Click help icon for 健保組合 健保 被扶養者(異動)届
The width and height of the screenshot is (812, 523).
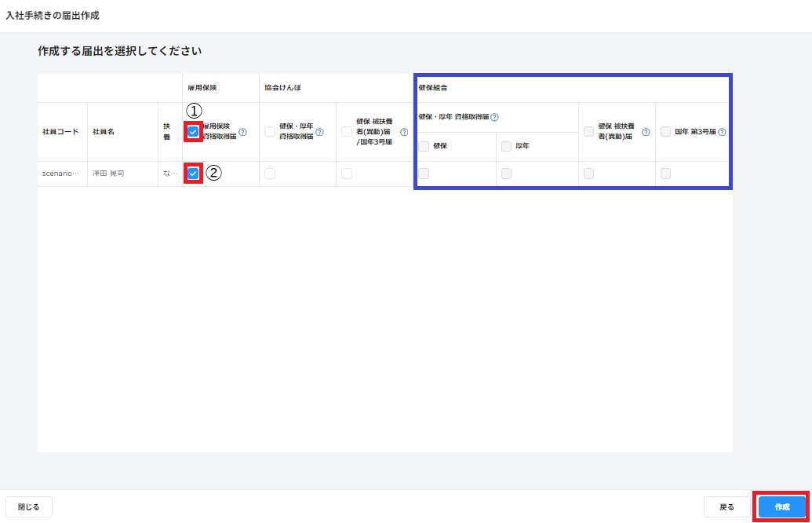pyautogui.click(x=646, y=132)
